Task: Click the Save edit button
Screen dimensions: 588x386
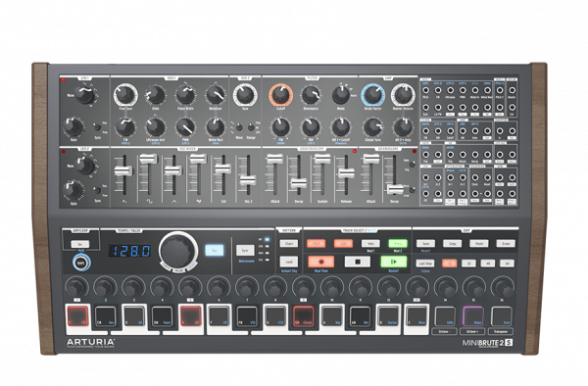Action: pyautogui.click(x=425, y=244)
